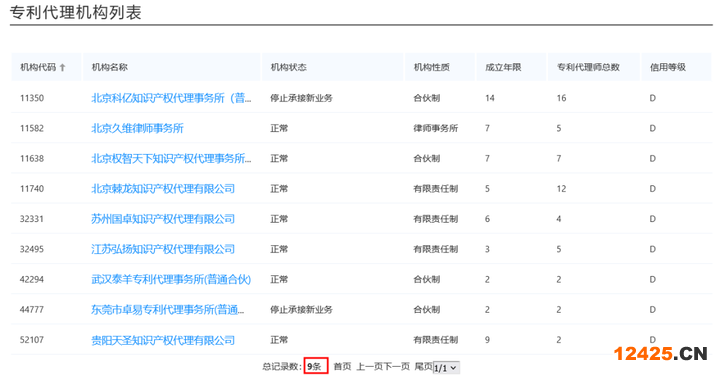Screen dimensions: 720x376
Task: Click the 信用等级 column header
Action: (668, 67)
